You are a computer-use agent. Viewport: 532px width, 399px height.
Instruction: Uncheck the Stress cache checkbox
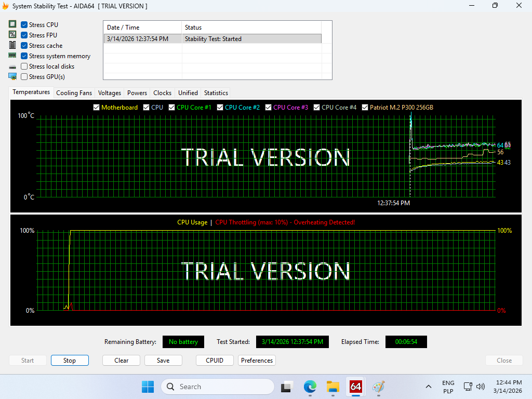pyautogui.click(x=24, y=46)
